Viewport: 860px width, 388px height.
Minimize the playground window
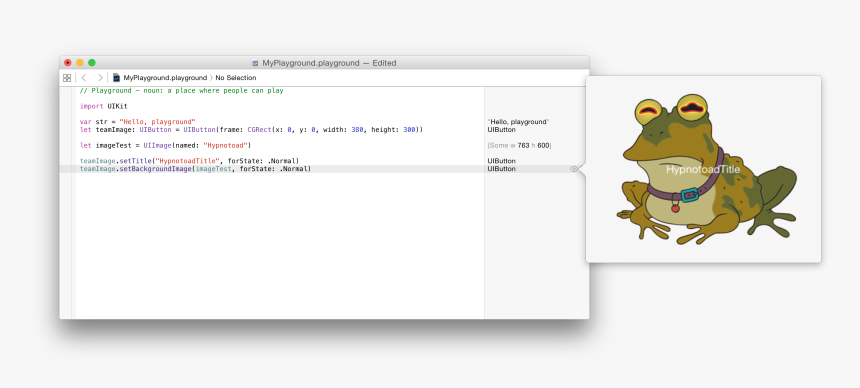pyautogui.click(x=80, y=63)
